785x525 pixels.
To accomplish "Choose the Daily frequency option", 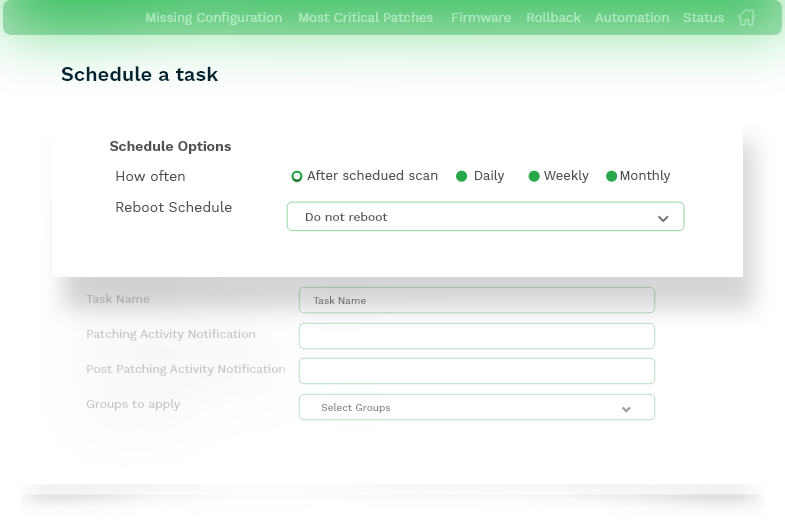I will [462, 176].
